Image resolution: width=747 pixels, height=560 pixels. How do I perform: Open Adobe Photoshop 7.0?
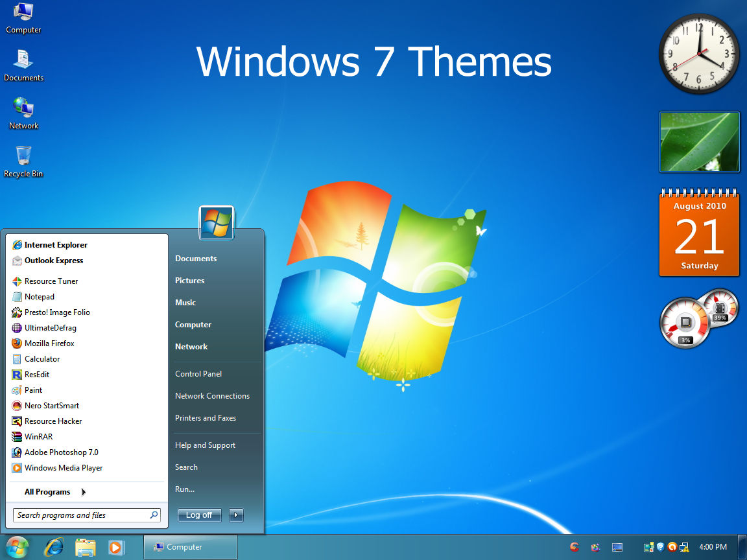55,452
